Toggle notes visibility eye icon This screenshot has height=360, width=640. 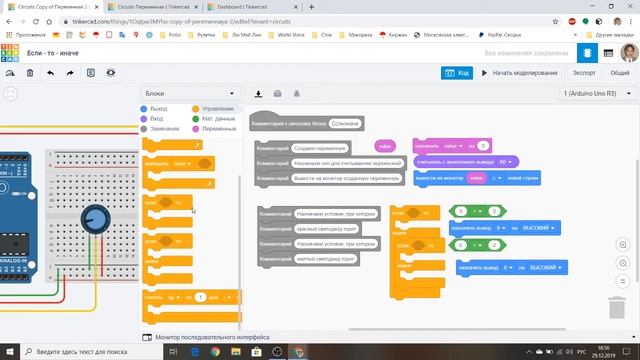(111, 73)
